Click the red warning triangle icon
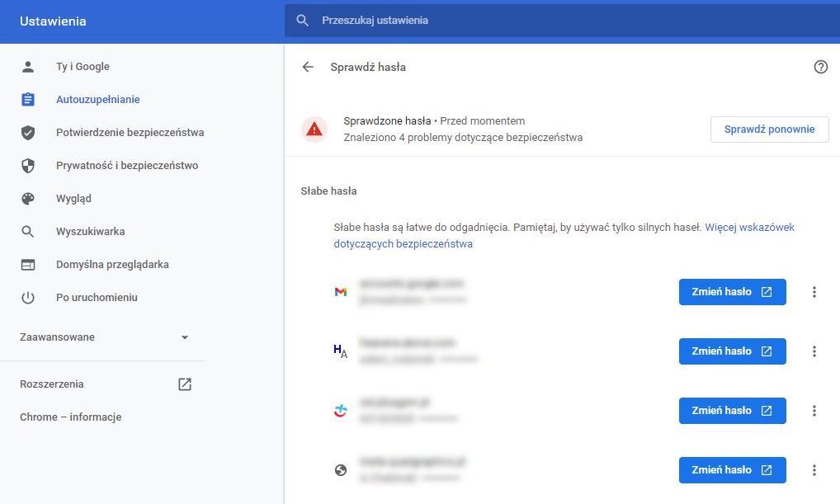Viewport: 840px width, 504px height. [314, 130]
